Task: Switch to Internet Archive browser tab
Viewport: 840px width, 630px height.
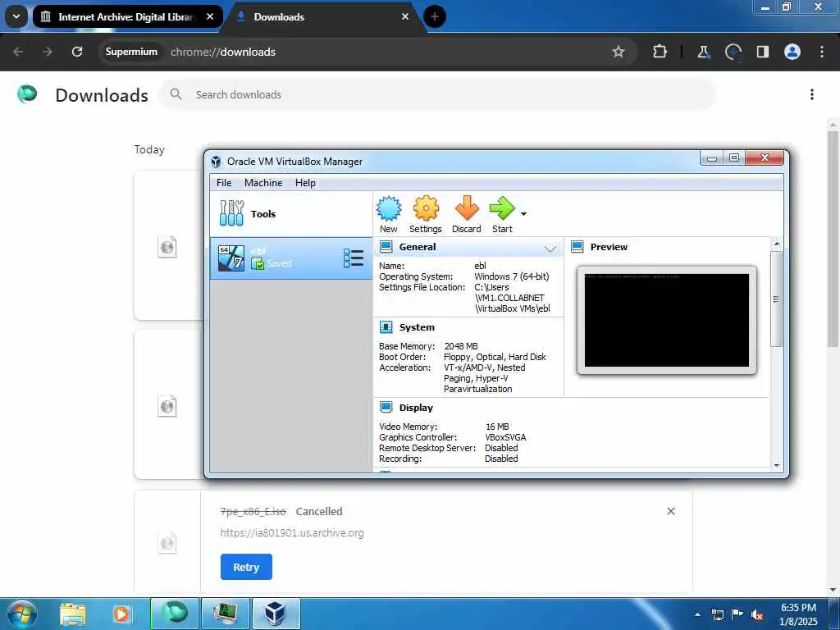Action: 127,17
